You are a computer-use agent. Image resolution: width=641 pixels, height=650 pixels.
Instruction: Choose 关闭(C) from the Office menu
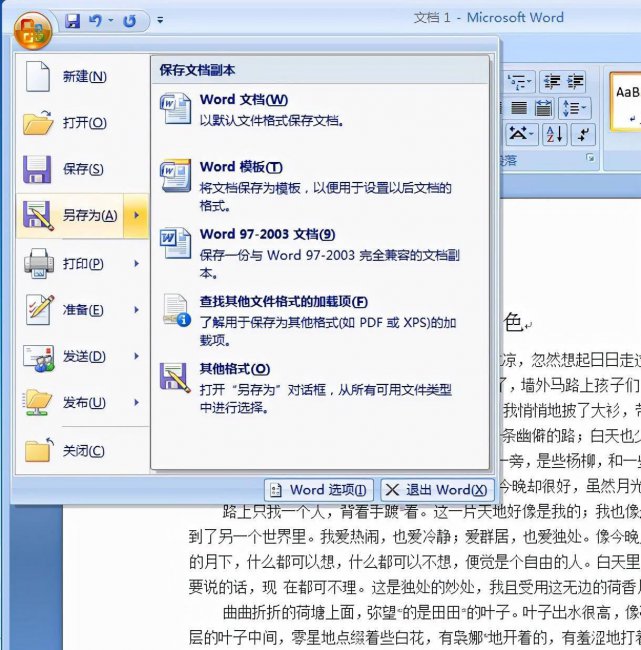click(83, 451)
